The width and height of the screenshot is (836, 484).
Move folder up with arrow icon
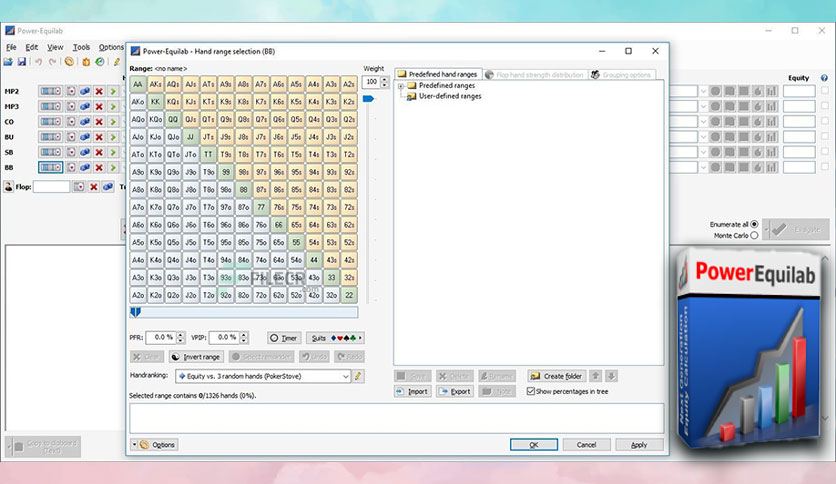pyautogui.click(x=596, y=376)
